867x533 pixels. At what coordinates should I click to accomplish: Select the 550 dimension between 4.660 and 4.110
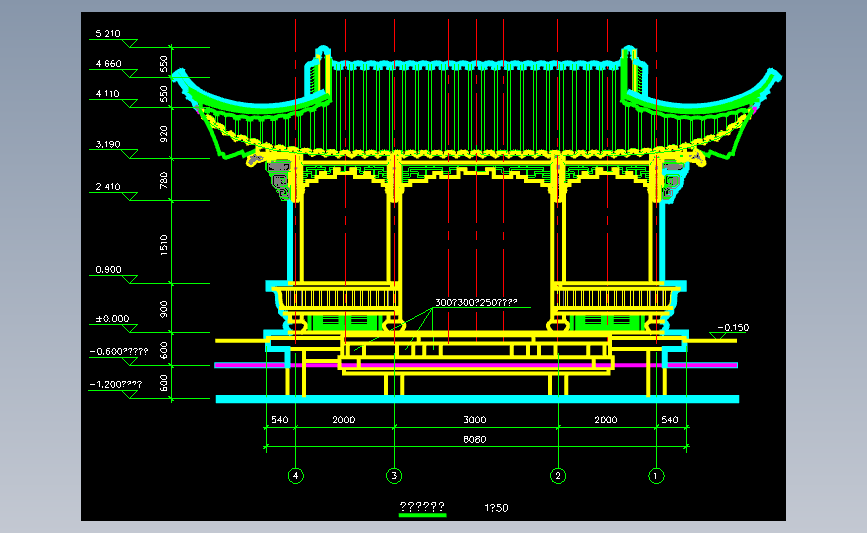coord(164,94)
